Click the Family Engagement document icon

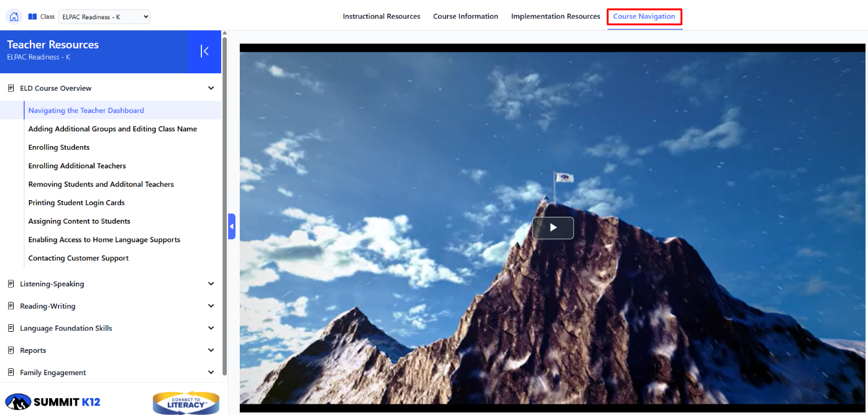(11, 373)
